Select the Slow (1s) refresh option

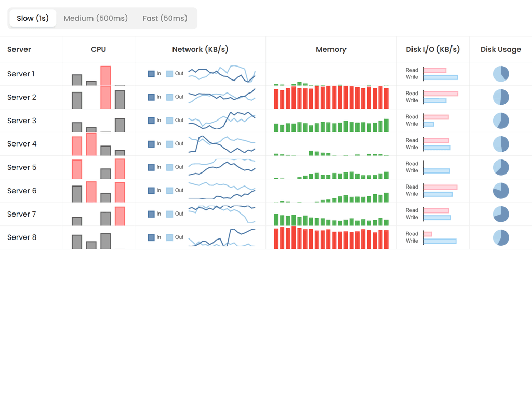coord(32,18)
